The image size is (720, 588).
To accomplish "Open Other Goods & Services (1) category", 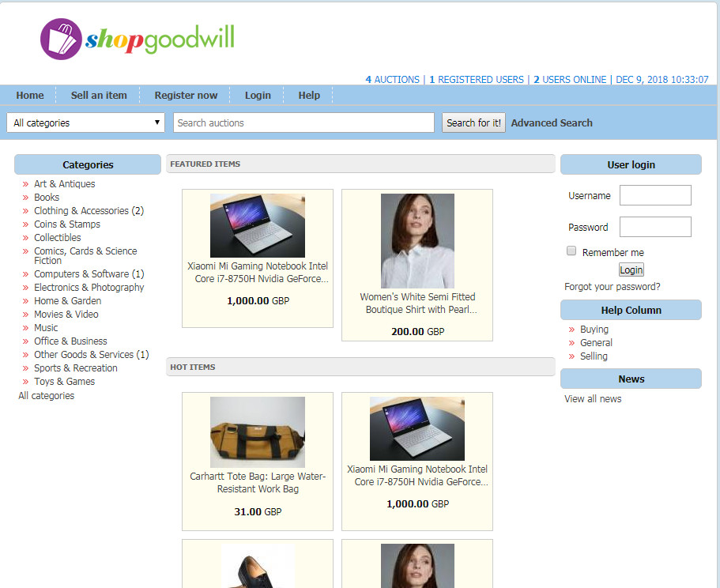I will tap(92, 354).
